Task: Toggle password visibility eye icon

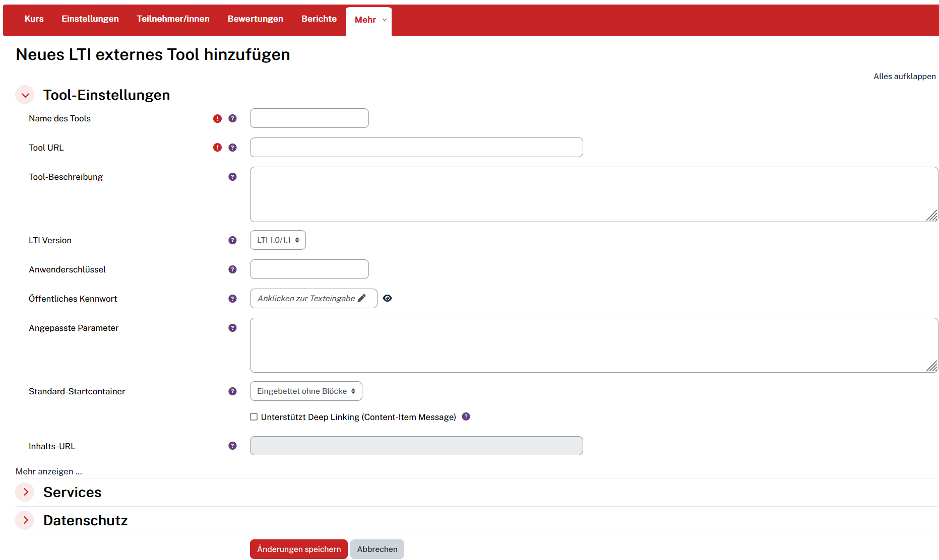Action: [387, 298]
